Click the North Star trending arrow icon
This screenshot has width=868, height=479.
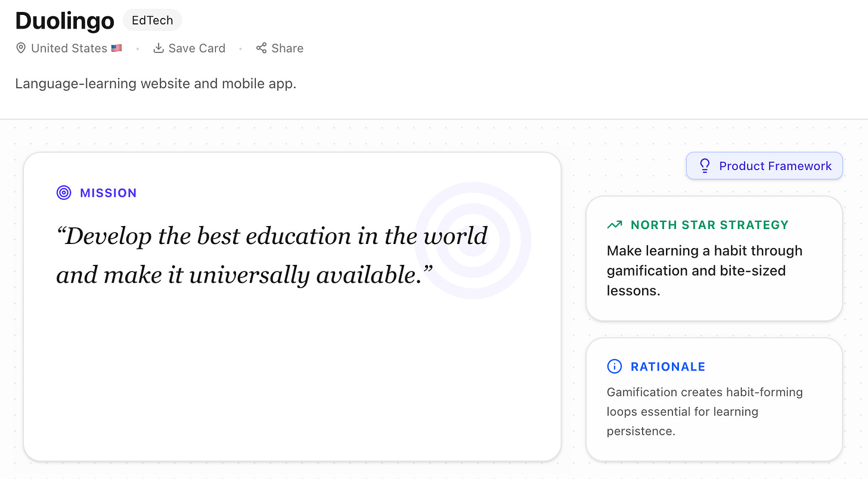614,225
